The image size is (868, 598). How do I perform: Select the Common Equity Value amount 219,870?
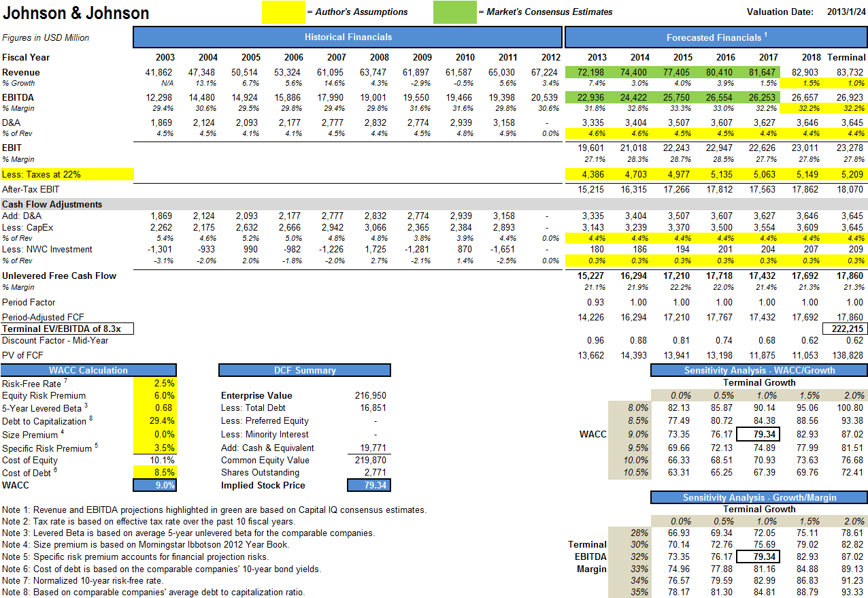(371, 460)
